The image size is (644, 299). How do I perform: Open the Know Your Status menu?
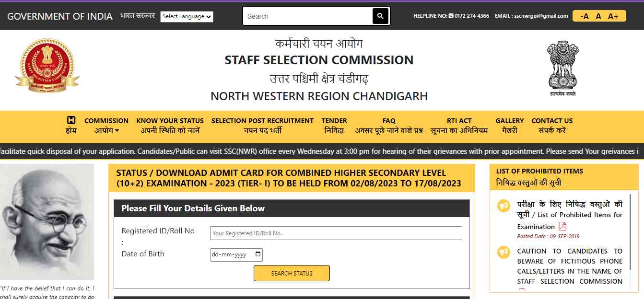coord(170,126)
